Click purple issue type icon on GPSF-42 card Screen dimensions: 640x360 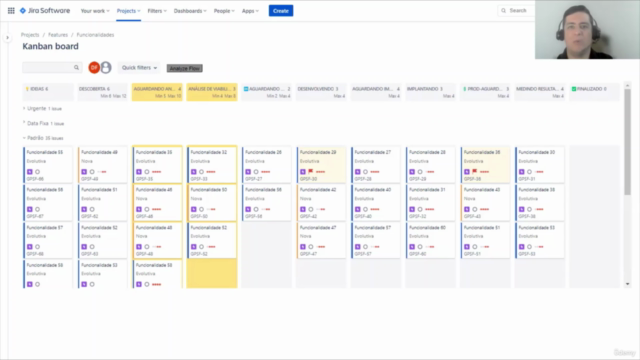point(303,209)
